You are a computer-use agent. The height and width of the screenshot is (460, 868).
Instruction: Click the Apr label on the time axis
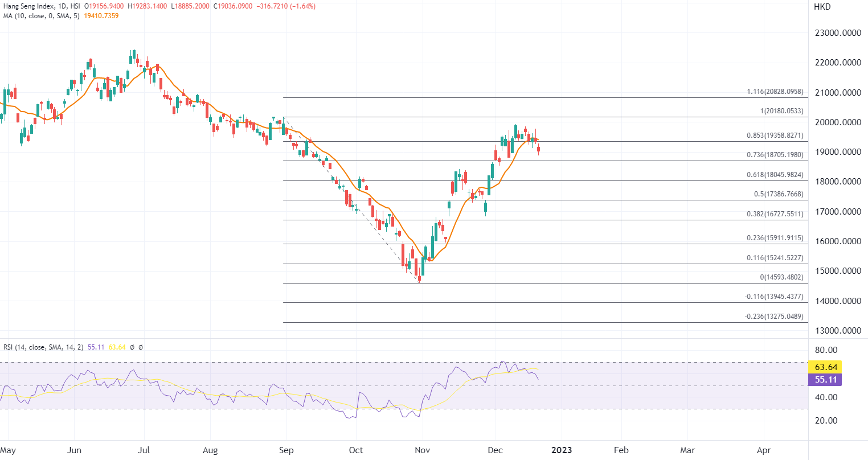point(764,450)
